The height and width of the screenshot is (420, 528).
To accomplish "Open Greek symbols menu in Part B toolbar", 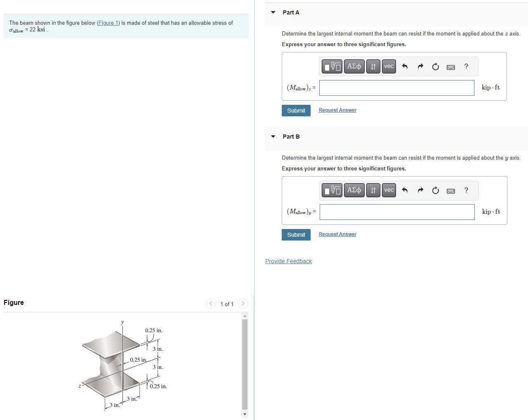I will [354, 190].
